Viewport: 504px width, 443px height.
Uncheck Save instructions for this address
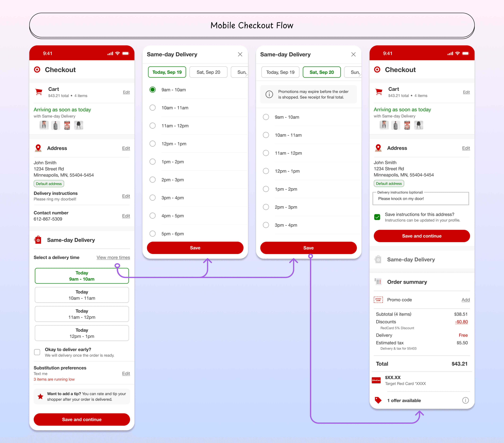(x=377, y=217)
